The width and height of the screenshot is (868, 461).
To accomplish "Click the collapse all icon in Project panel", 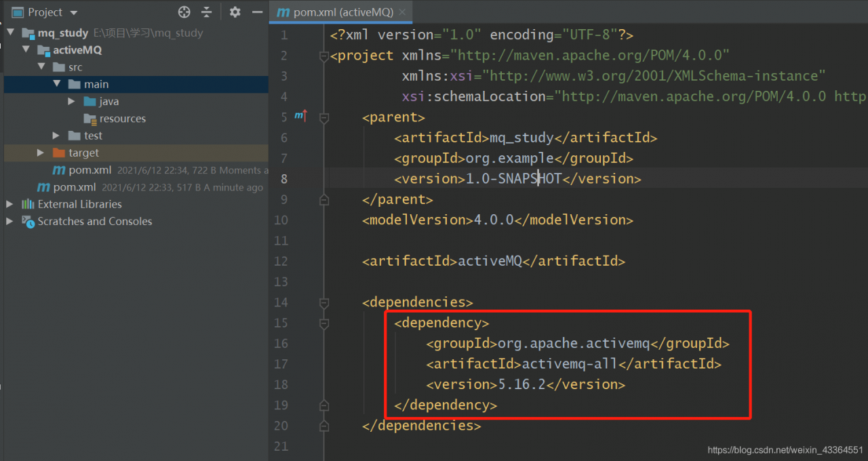I will (x=207, y=12).
